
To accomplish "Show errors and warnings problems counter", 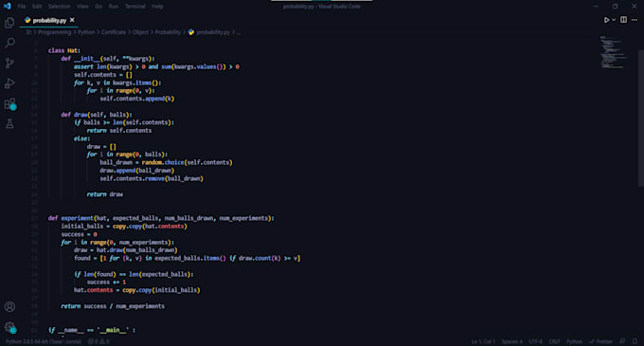I will [98, 341].
